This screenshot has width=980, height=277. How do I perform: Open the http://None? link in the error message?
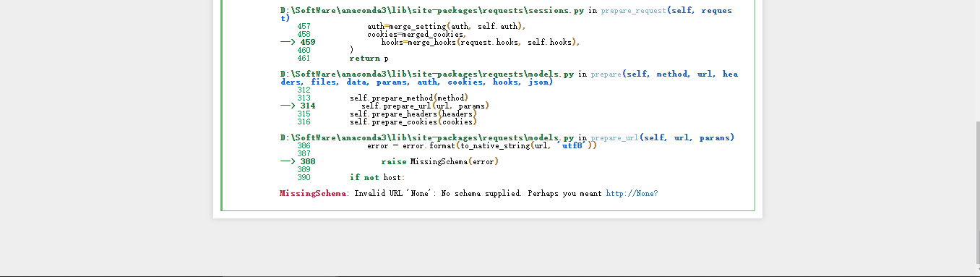pos(632,194)
